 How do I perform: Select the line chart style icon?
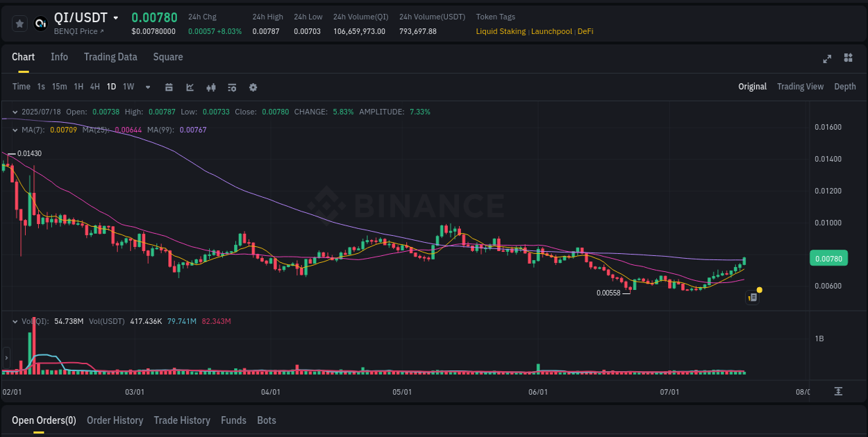tap(190, 87)
